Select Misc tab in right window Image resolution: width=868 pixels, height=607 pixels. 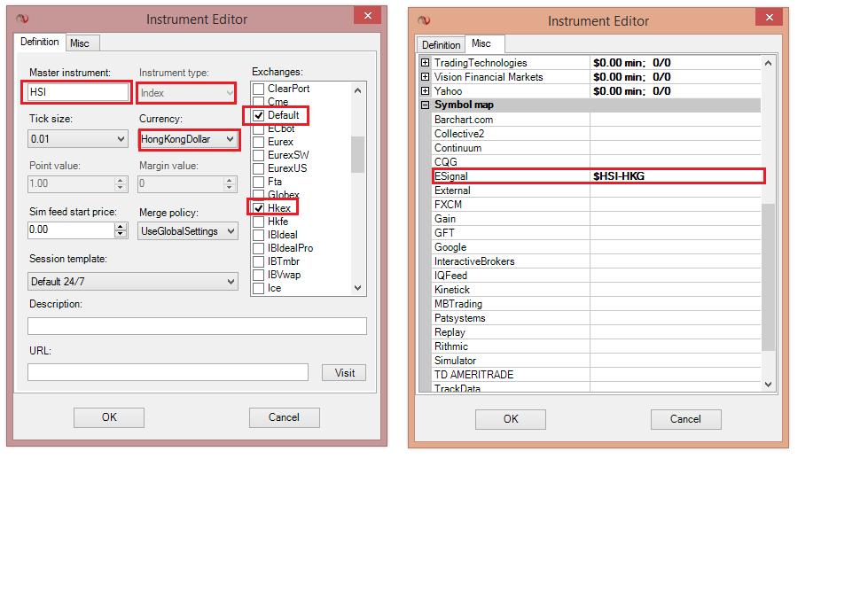click(x=484, y=43)
